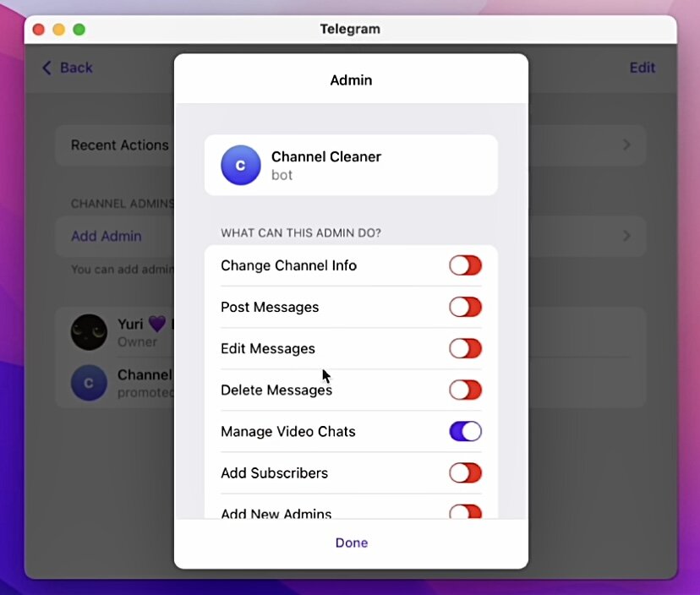
Task: Click the Delete Messages label
Action: (x=276, y=390)
